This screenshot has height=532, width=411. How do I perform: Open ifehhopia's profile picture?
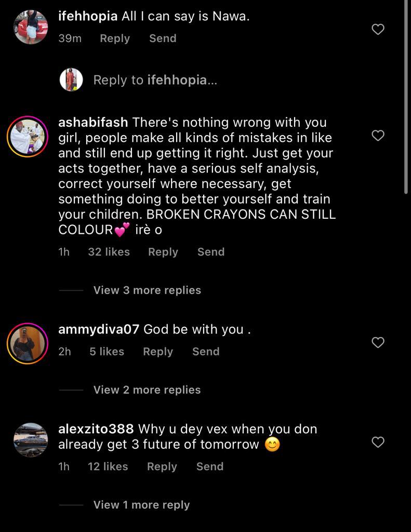(31, 27)
